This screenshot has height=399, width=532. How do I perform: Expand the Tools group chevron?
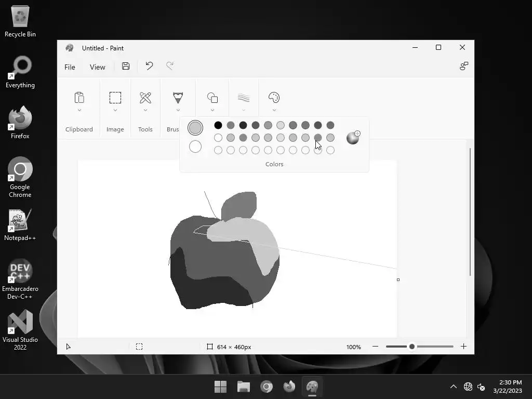click(145, 110)
